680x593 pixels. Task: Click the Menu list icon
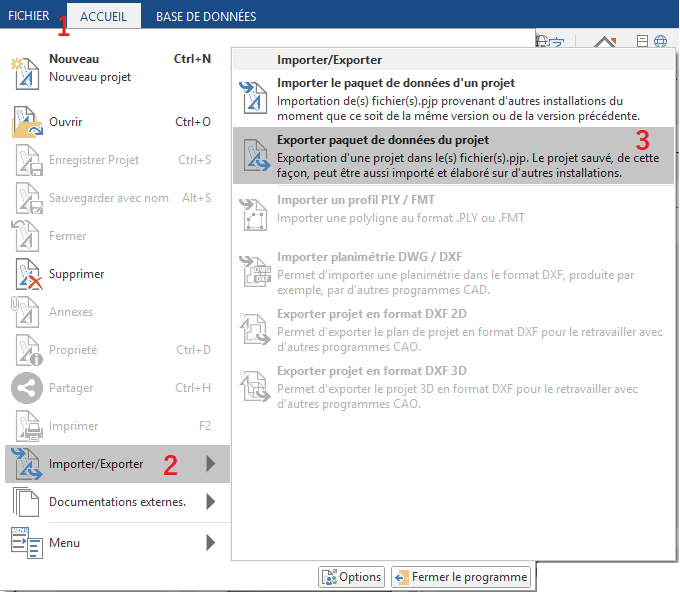coord(26,543)
